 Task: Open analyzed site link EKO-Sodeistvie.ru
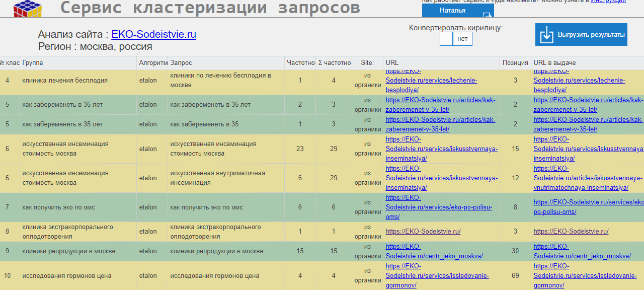[x=153, y=34]
